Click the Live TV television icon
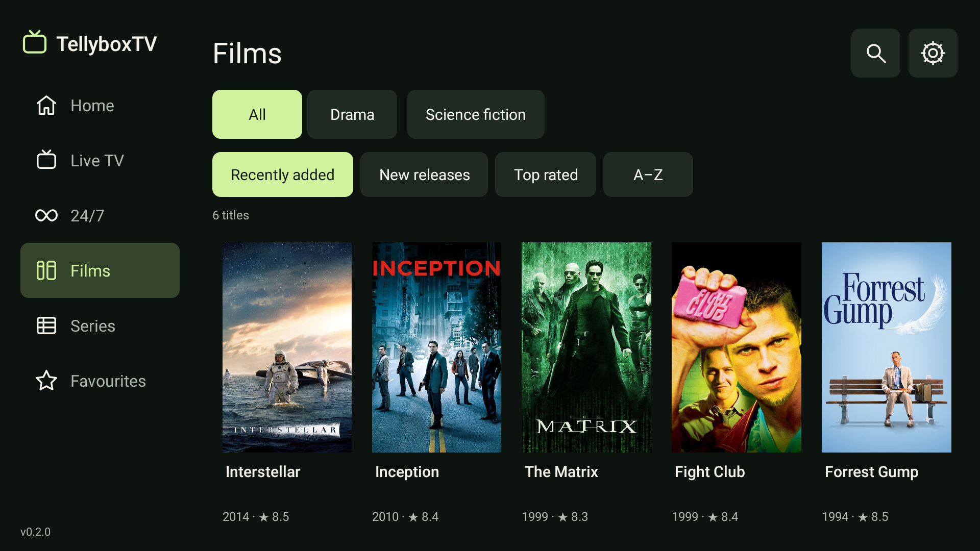Image resolution: width=980 pixels, height=551 pixels. 46,160
